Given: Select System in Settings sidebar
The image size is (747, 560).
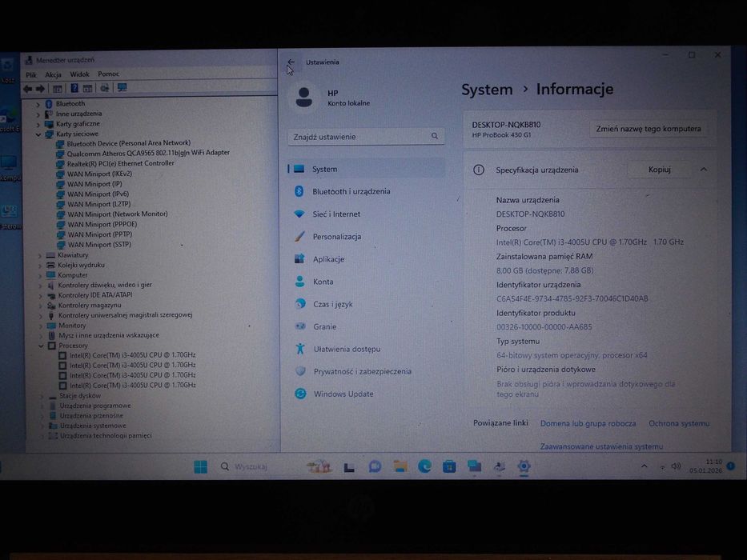Looking at the screenshot, I should pyautogui.click(x=367, y=169).
